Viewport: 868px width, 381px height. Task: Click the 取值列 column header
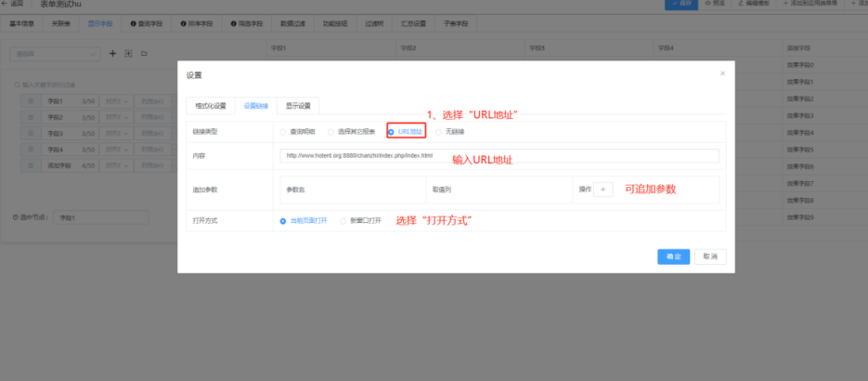point(499,190)
